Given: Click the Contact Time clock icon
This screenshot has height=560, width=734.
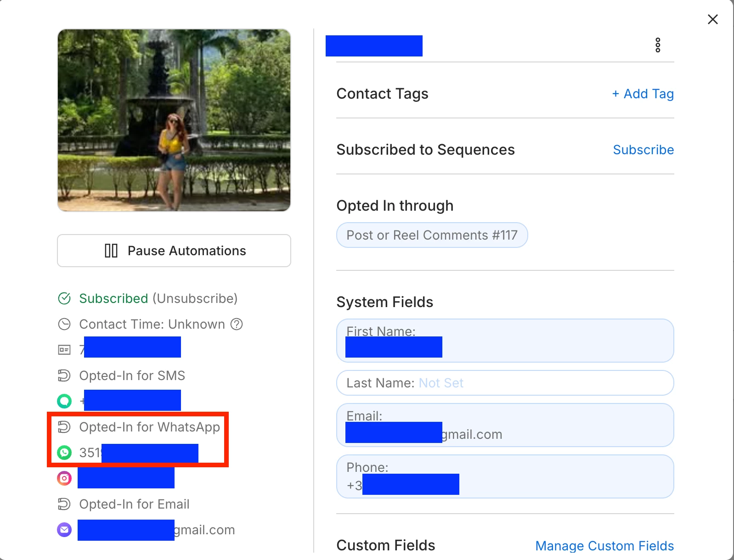Looking at the screenshot, I should pyautogui.click(x=64, y=325).
